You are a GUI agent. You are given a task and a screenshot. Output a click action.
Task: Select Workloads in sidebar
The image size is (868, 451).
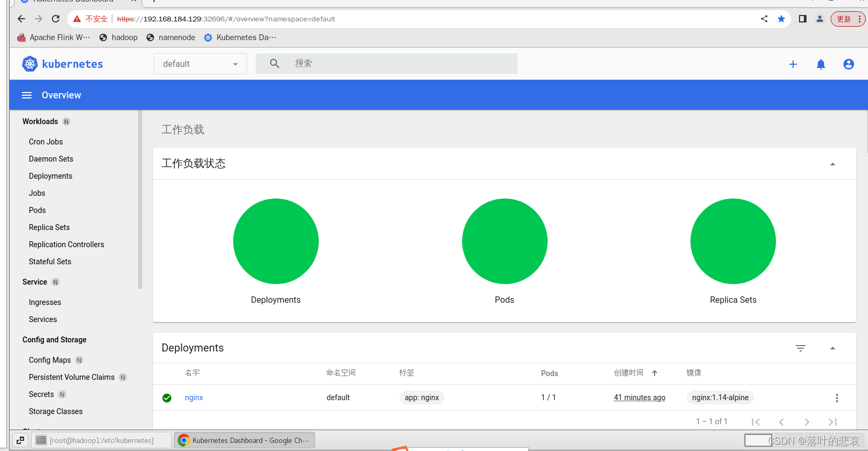pos(40,121)
